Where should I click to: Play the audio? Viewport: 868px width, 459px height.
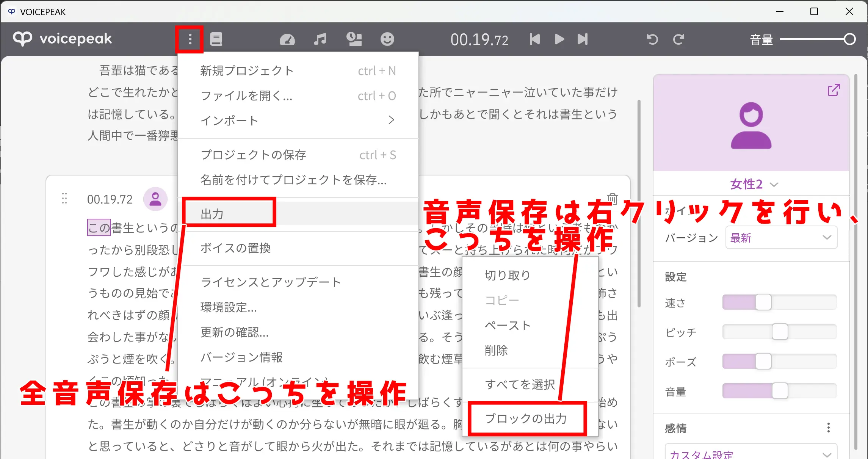(x=559, y=39)
